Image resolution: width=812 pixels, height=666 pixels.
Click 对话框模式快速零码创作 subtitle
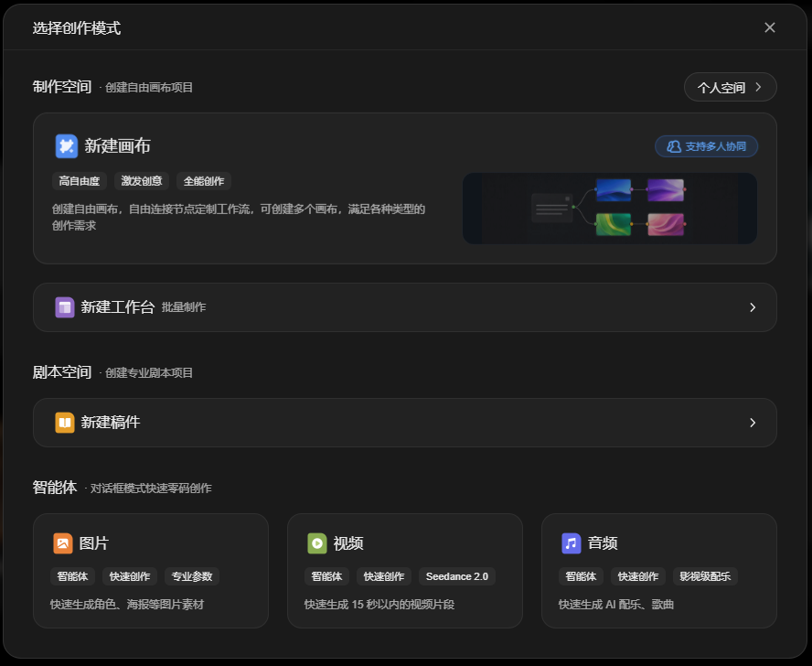tap(151, 489)
